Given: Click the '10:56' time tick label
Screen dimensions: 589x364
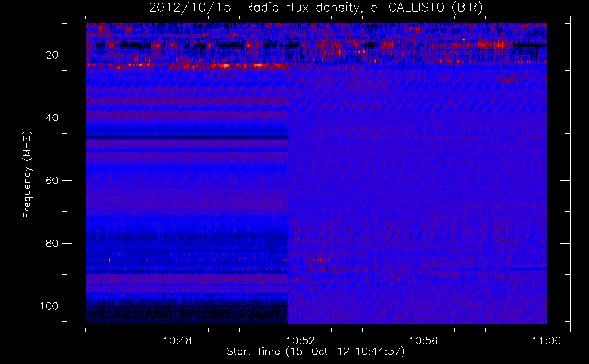Looking at the screenshot, I should 423,341.
